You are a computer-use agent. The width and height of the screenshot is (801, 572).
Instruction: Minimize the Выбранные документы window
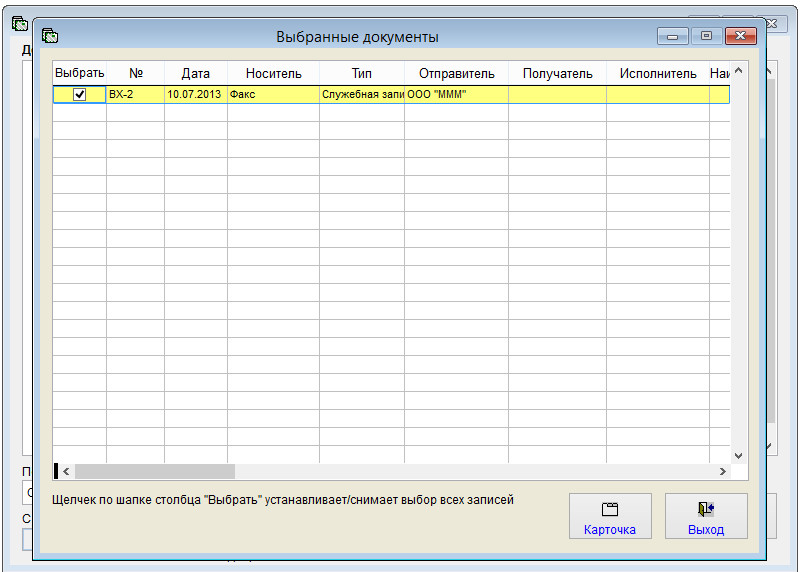pos(673,36)
